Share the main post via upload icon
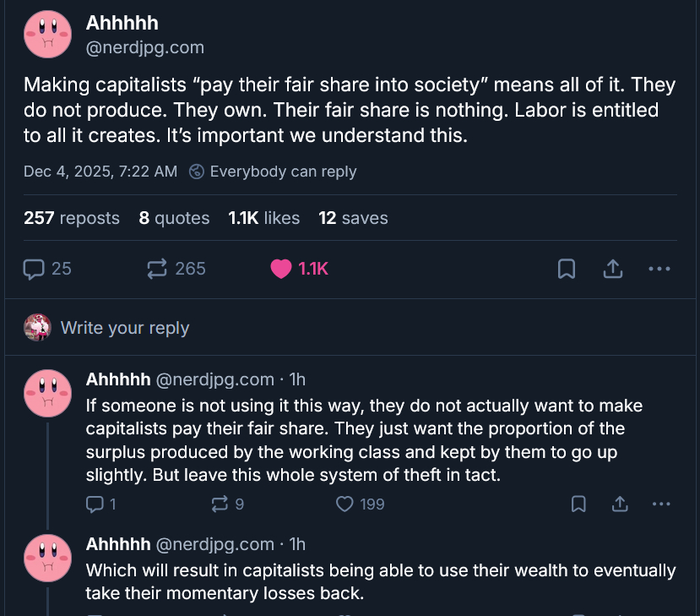This screenshot has height=616, width=700. tap(613, 269)
